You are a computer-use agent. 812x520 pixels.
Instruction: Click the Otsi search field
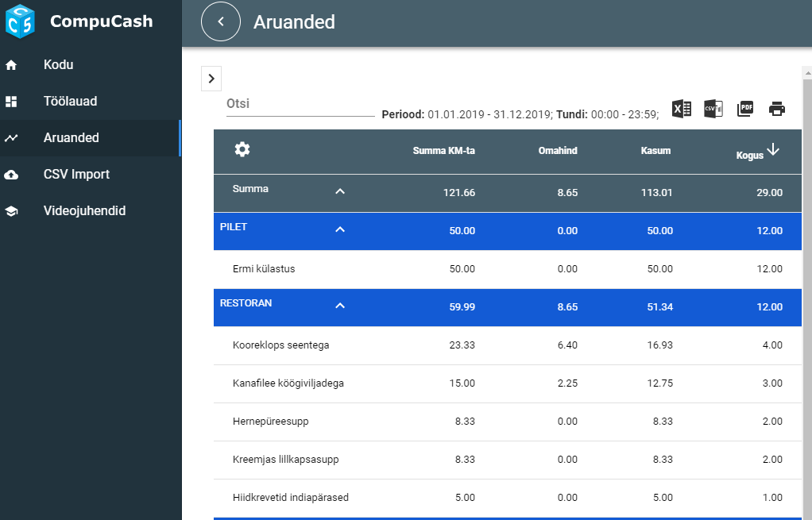300,103
